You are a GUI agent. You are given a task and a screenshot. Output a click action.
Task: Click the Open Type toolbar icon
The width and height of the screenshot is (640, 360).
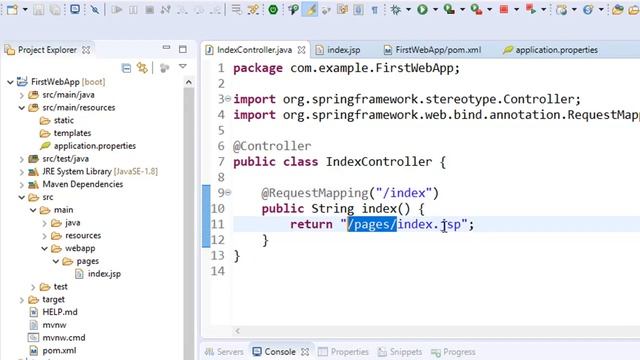(617, 9)
